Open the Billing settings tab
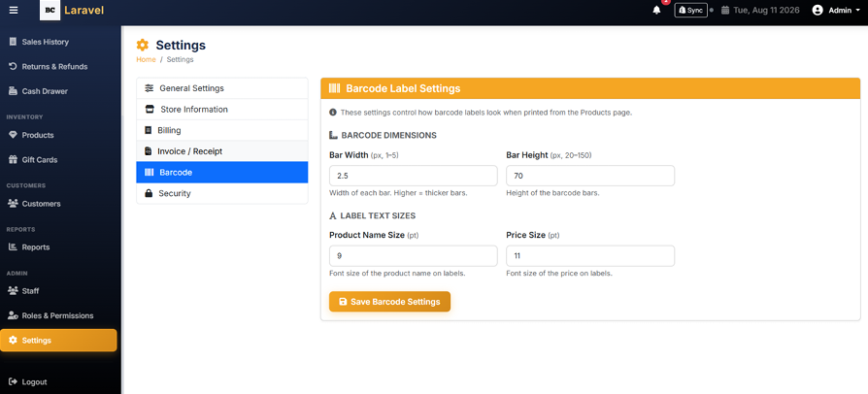868x394 pixels. tap(222, 130)
